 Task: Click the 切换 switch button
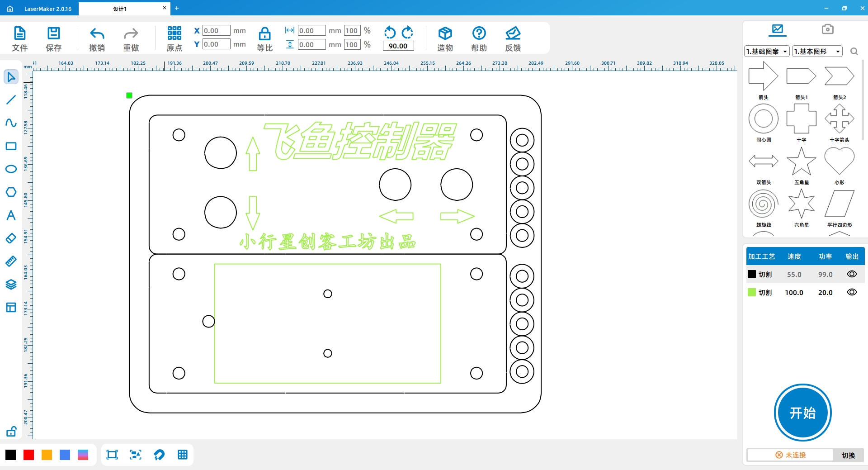click(x=848, y=455)
